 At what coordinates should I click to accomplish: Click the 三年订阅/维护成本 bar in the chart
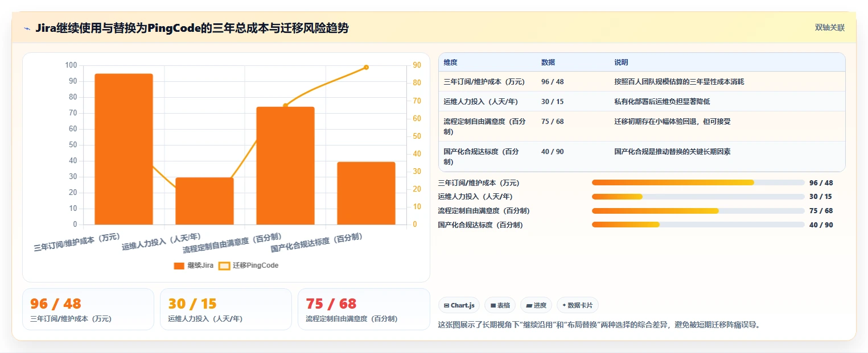[124, 149]
